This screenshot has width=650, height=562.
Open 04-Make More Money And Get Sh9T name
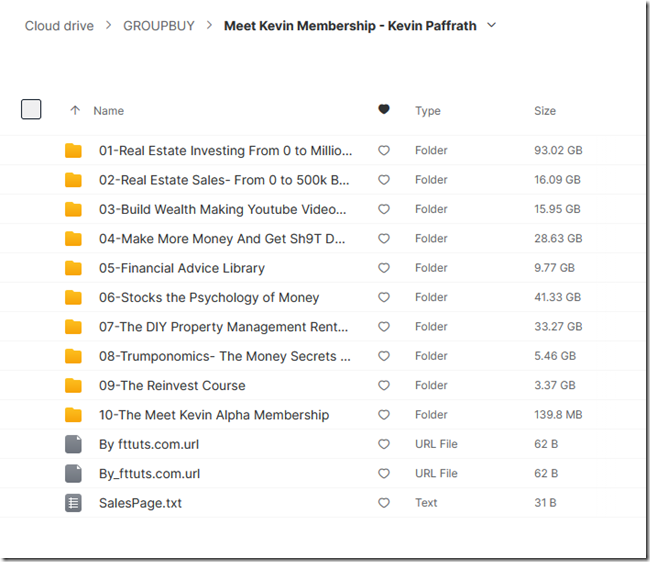tap(222, 239)
